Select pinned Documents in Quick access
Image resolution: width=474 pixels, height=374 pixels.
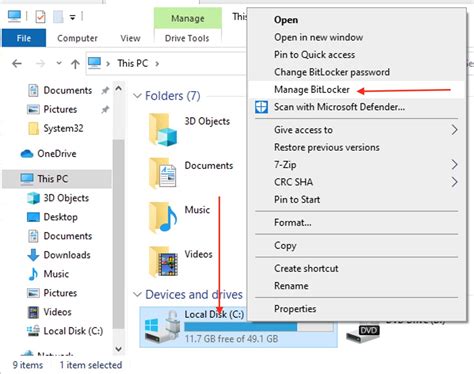pos(68,90)
